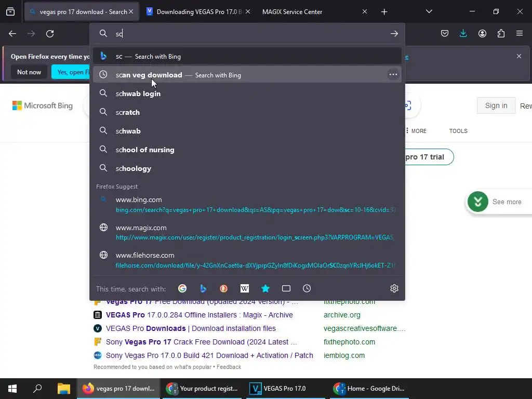Open the Save to Pocket icon
The image size is (532, 399).
coord(445,33)
